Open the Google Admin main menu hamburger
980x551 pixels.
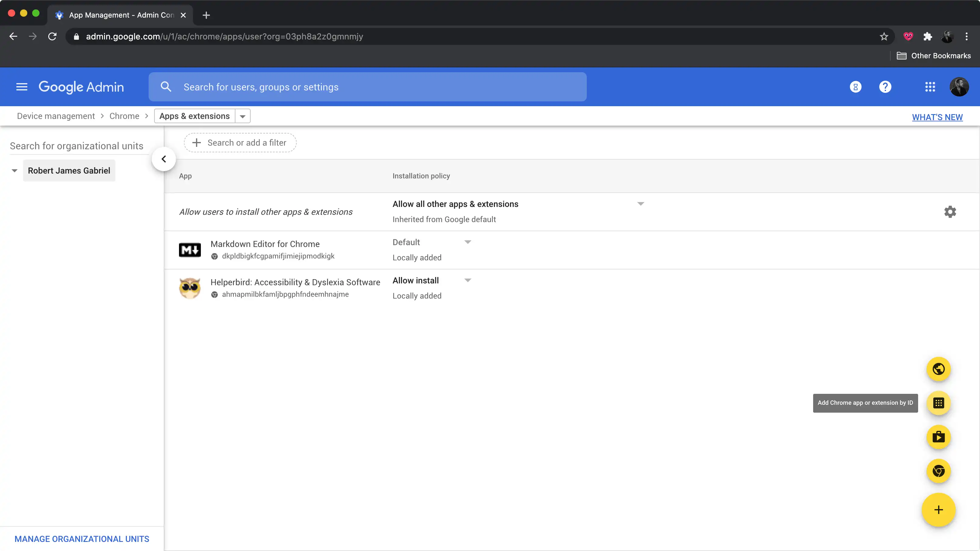point(22,87)
